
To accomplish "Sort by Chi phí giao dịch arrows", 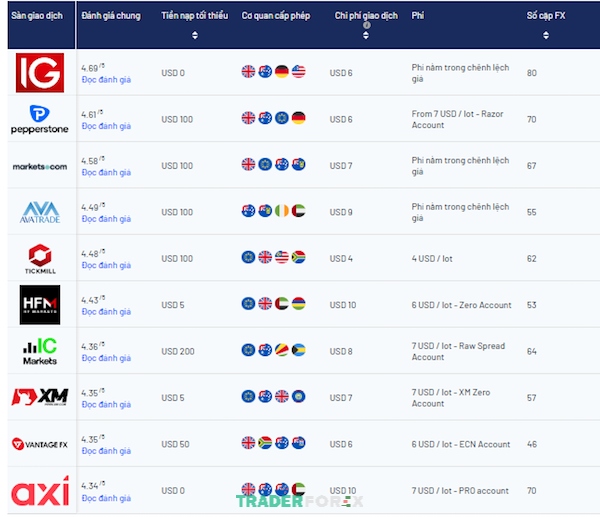I will point(366,35).
